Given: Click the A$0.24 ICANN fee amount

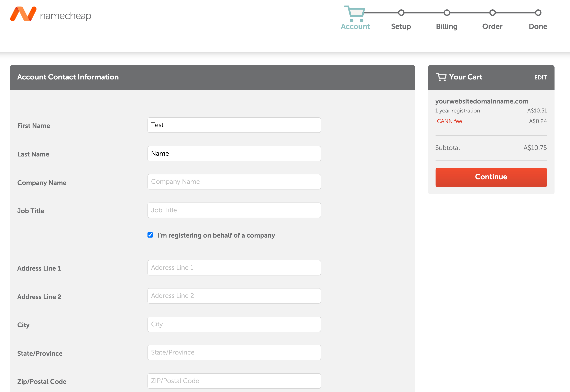Looking at the screenshot, I should click(x=538, y=121).
